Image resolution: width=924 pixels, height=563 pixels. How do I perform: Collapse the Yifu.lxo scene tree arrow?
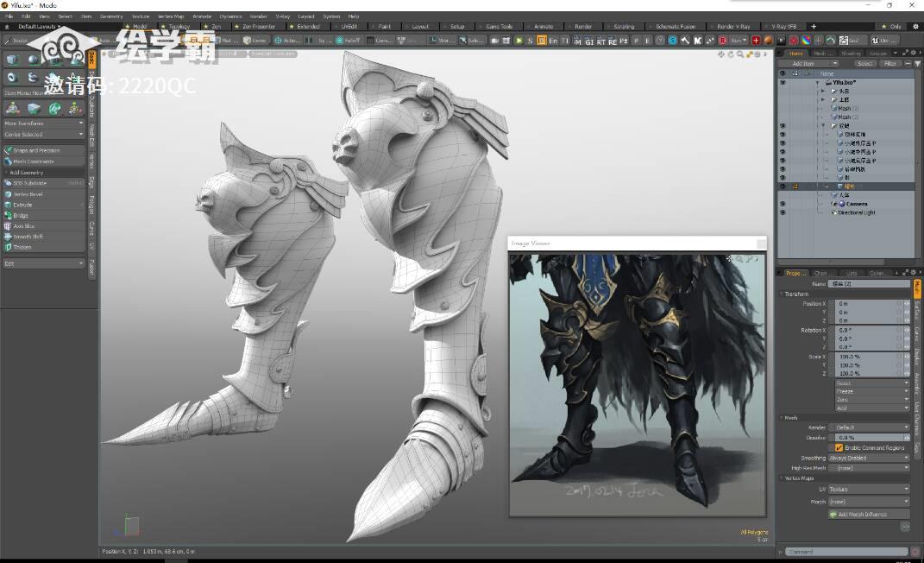[x=817, y=83]
